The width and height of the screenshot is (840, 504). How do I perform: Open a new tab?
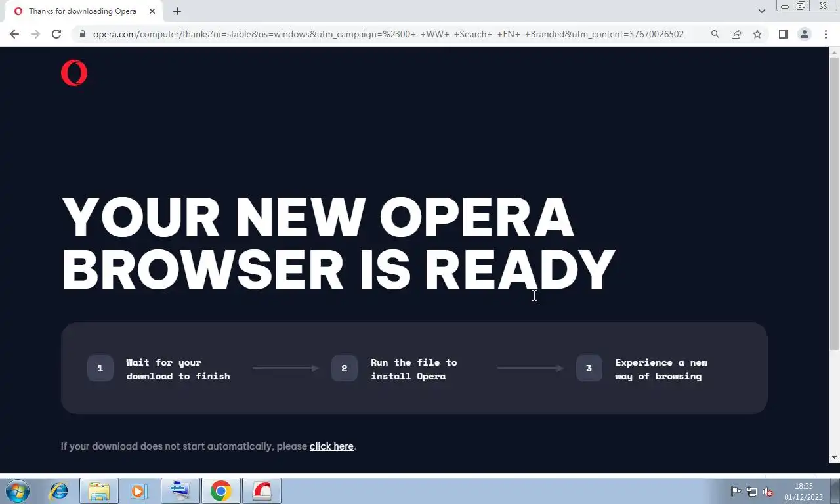[x=177, y=11]
